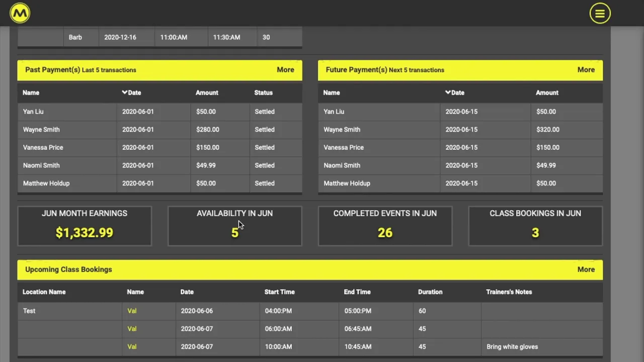Select Naomi Smith in Past Payments
The height and width of the screenshot is (362, 644).
pos(41,165)
